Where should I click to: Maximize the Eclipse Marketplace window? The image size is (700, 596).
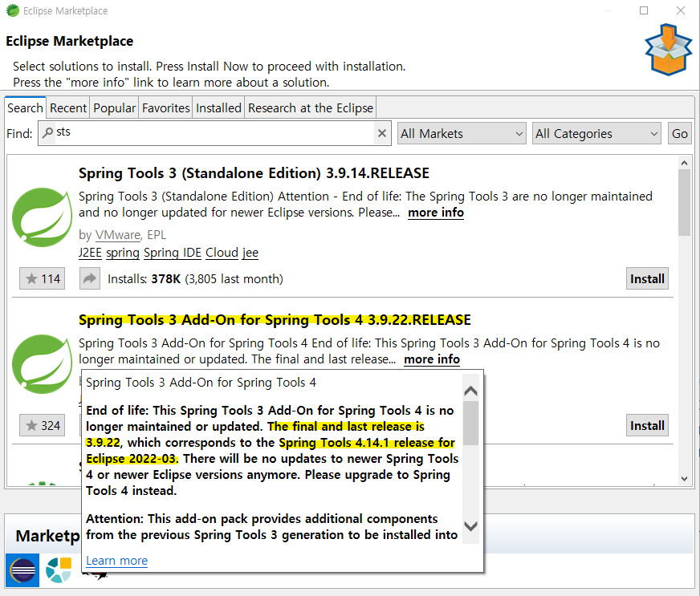pos(644,10)
